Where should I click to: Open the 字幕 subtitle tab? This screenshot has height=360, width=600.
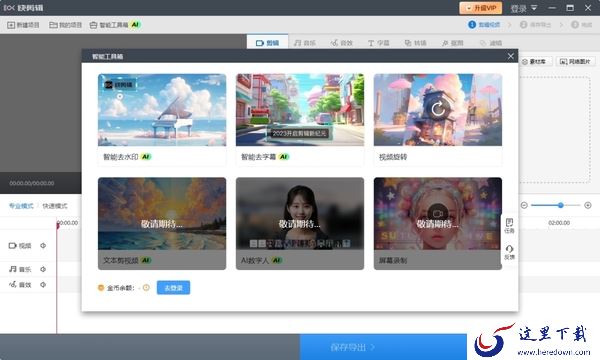[378, 43]
